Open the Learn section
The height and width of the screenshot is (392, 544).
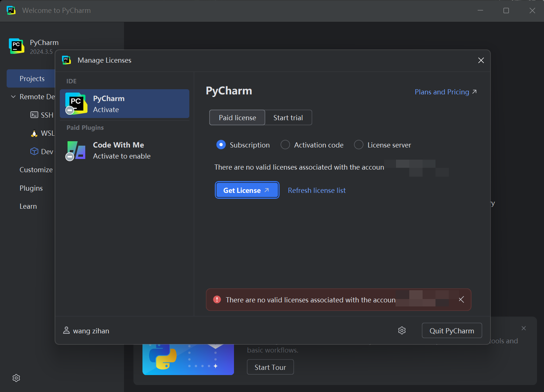point(28,206)
